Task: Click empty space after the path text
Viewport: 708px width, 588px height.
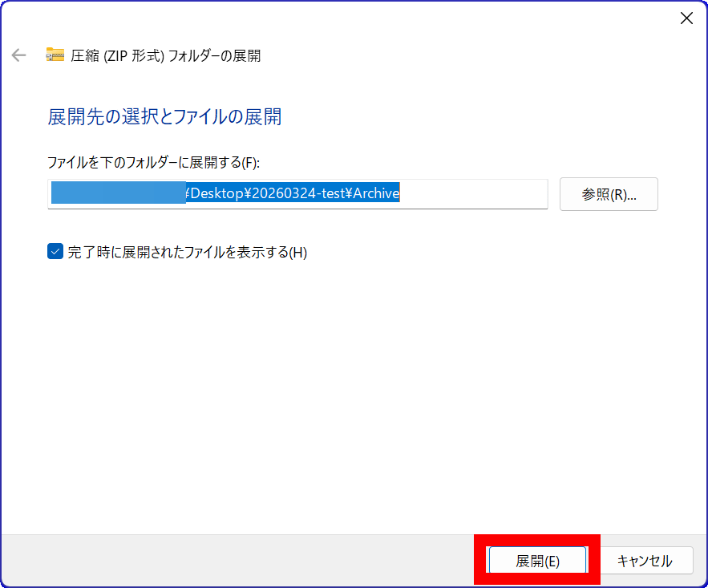Action: pyautogui.click(x=473, y=193)
